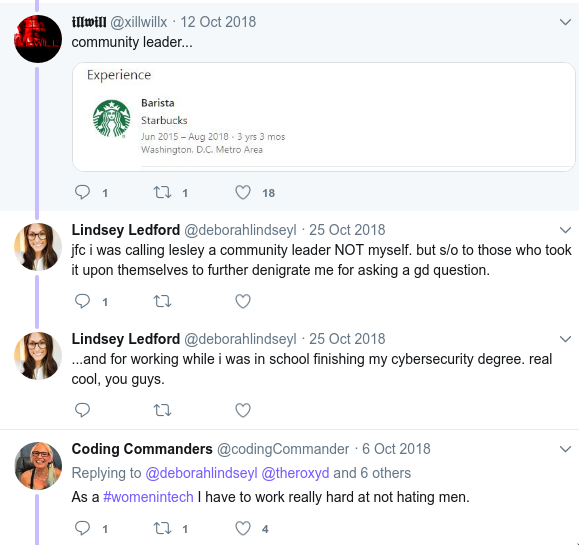The width and height of the screenshot is (579, 545).
Task: Open @theroxyd profile mention
Action: 295,473
